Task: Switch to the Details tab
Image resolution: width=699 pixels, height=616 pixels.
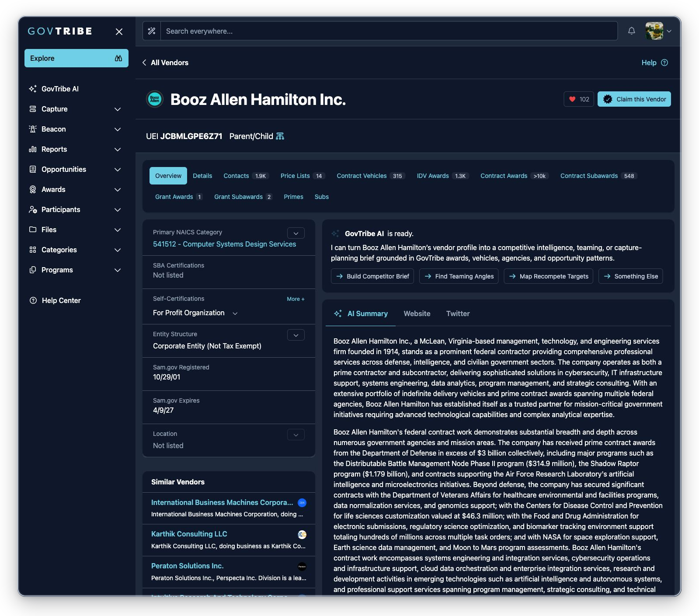Action: (x=202, y=176)
